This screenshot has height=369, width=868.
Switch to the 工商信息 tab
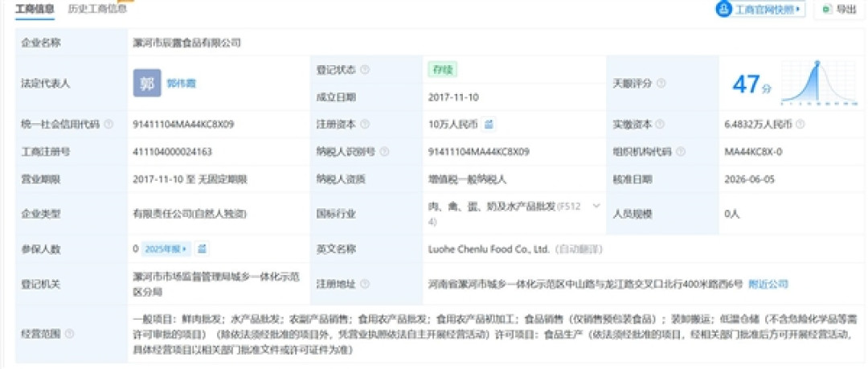(35, 9)
